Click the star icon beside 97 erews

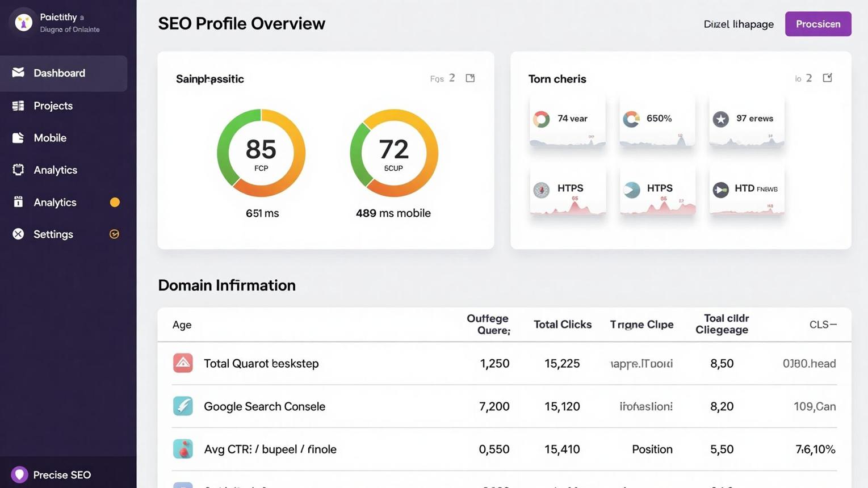click(x=721, y=119)
